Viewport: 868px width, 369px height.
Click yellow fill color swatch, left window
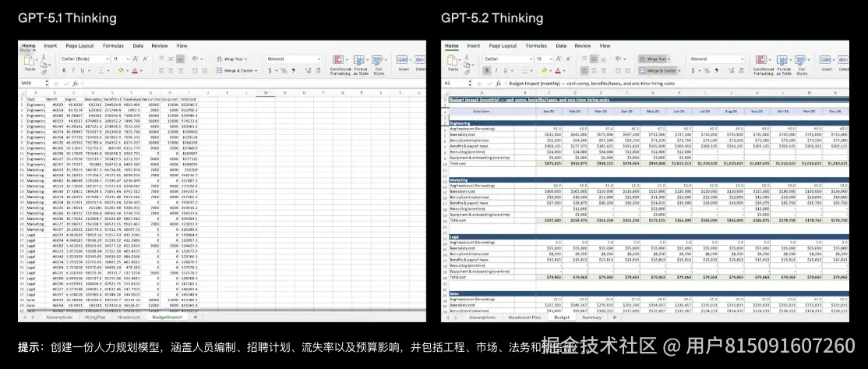coord(121,71)
